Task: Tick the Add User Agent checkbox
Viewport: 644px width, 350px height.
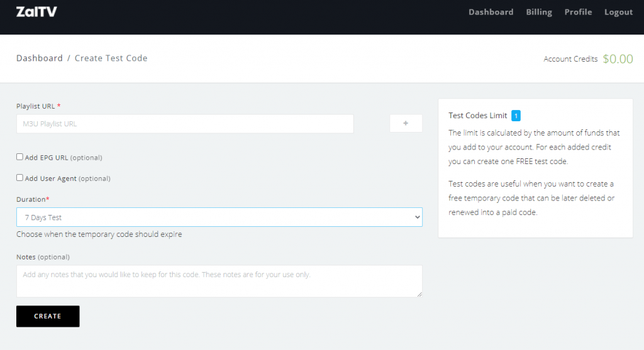Action: [19, 178]
